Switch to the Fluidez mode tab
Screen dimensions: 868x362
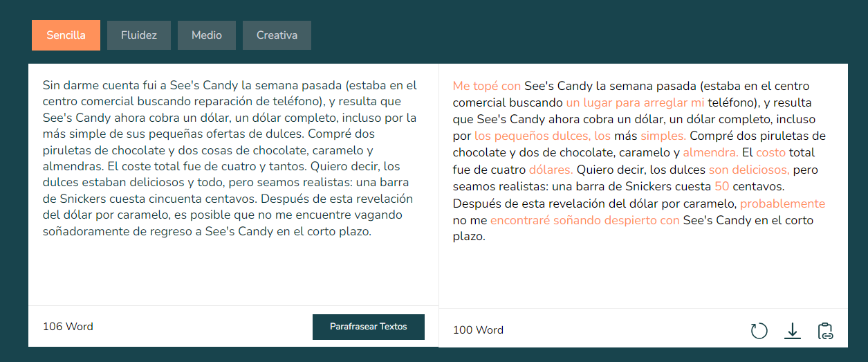tap(139, 35)
